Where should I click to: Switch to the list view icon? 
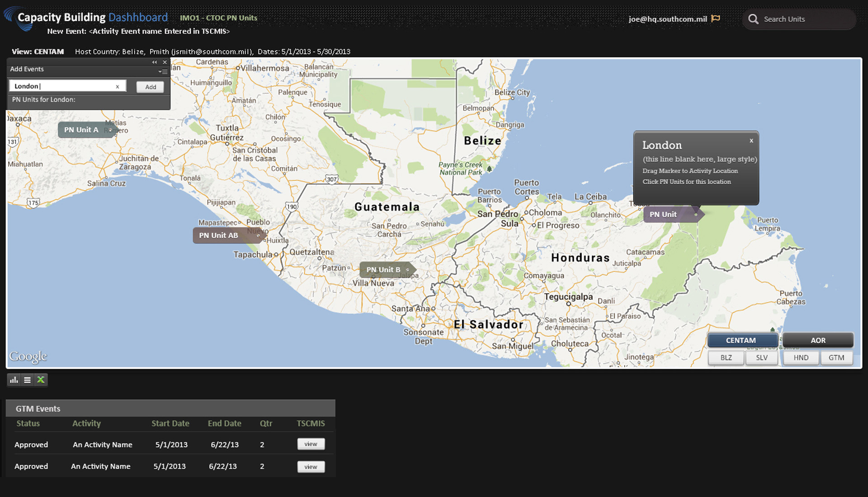point(27,380)
